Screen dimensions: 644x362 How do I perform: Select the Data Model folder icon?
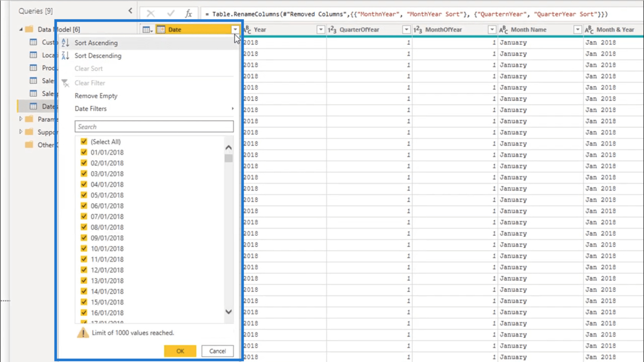[29, 29]
